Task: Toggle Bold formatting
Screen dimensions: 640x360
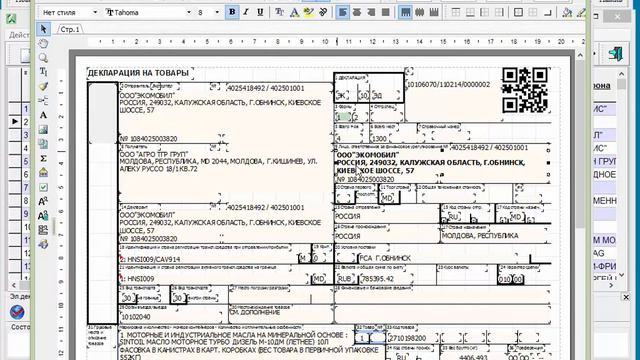Action: (x=232, y=12)
